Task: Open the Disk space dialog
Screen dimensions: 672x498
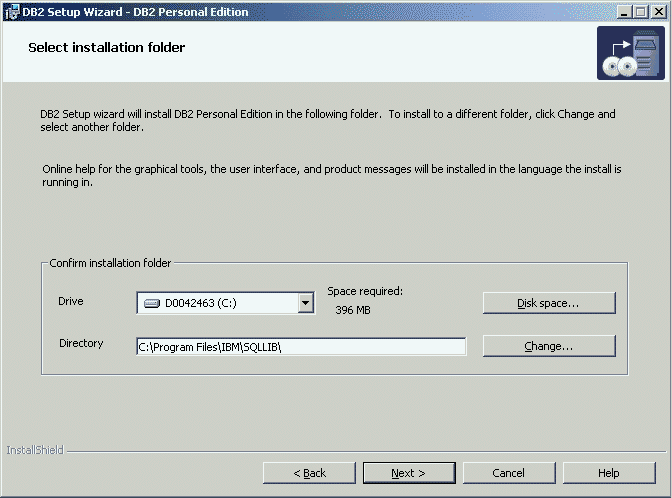Action: pyautogui.click(x=548, y=303)
